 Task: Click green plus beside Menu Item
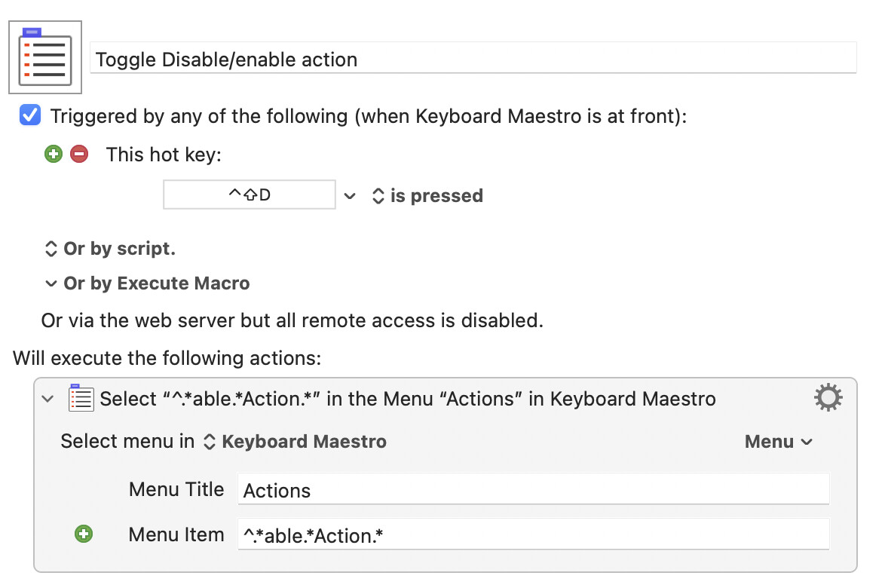point(84,534)
